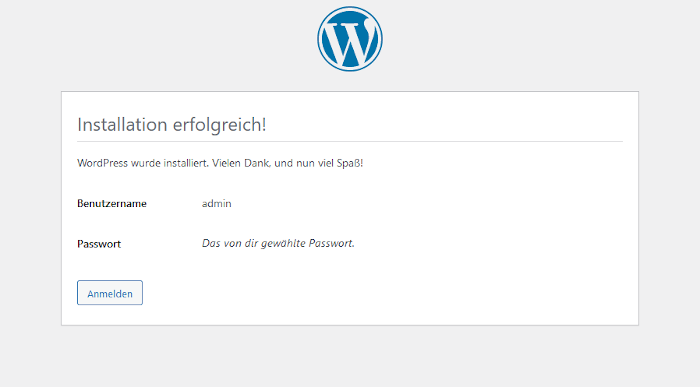Click the WordPress logo at top

pyautogui.click(x=350, y=39)
